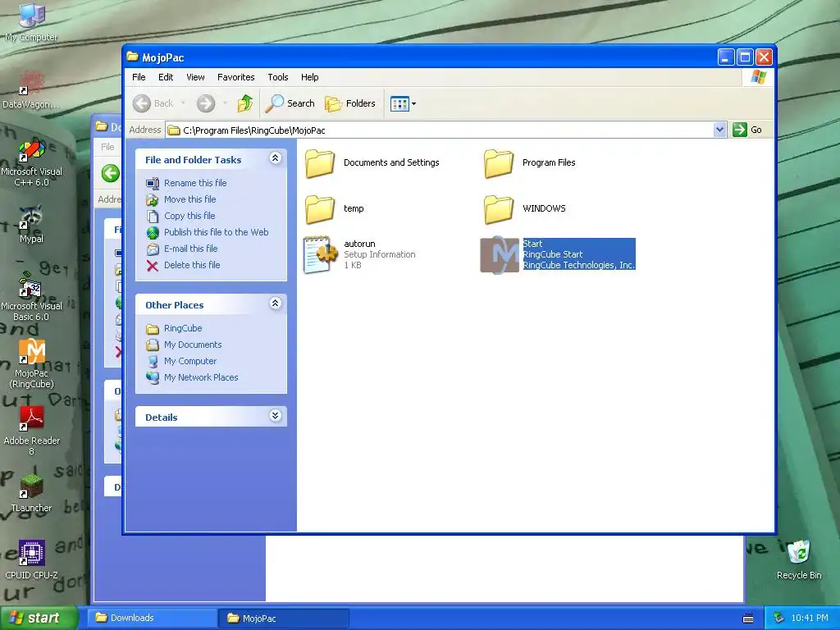The width and height of the screenshot is (840, 630).
Task: Select the CPUID CPU-Z desktop icon
Action: pos(32,554)
